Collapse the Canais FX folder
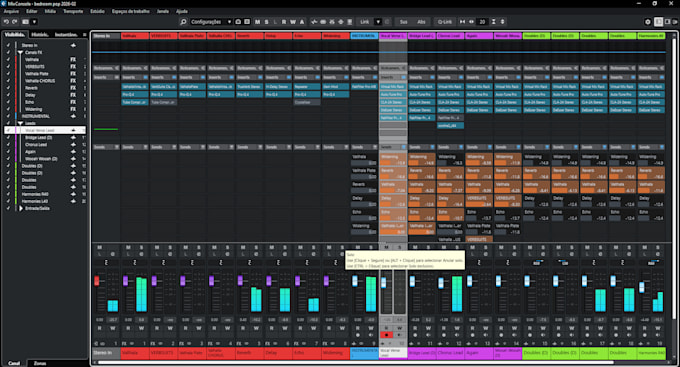The height and width of the screenshot is (367, 680). (20, 52)
